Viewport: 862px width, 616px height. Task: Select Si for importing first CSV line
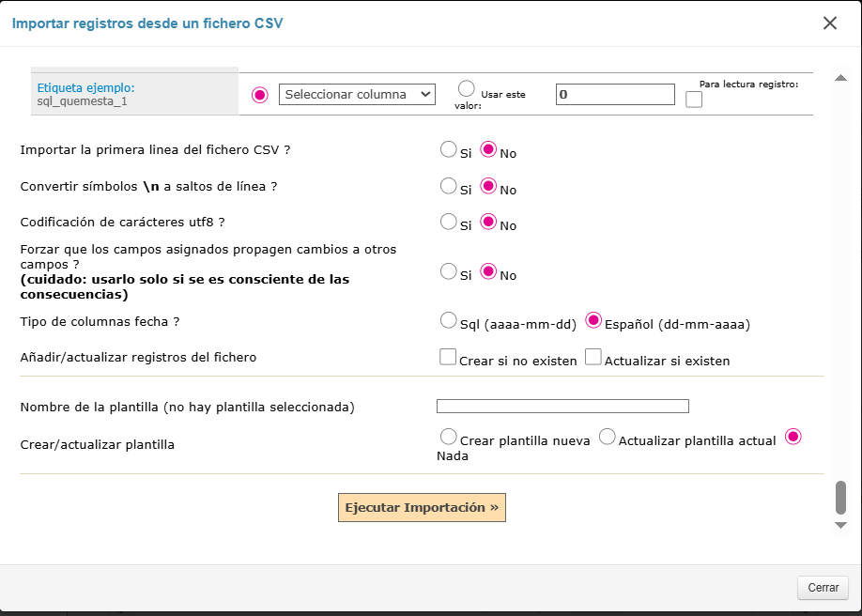click(449, 149)
